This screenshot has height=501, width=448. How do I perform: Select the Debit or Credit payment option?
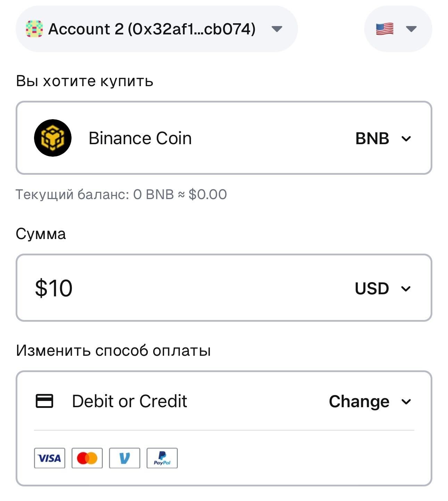130,401
